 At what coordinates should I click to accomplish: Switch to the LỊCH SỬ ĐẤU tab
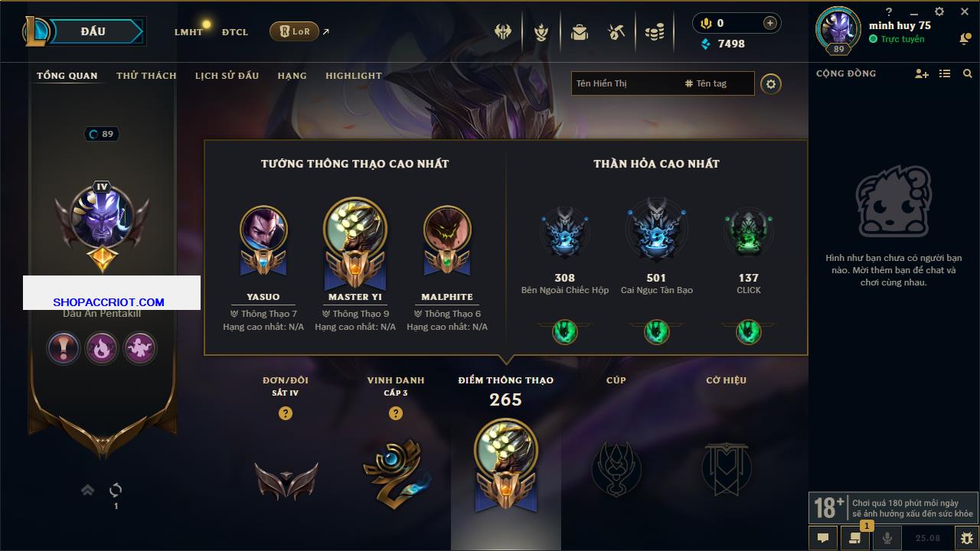pyautogui.click(x=227, y=76)
